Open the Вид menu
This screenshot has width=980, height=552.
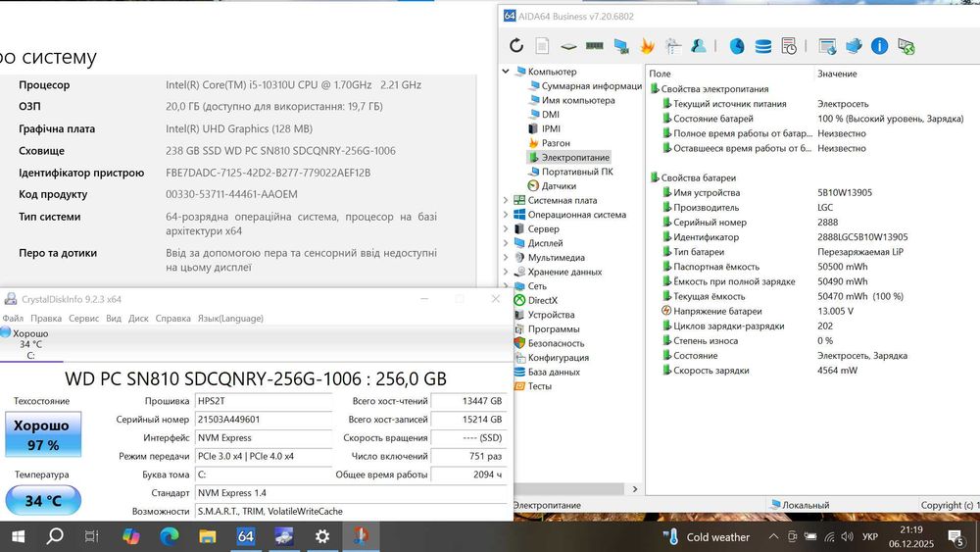114,319
